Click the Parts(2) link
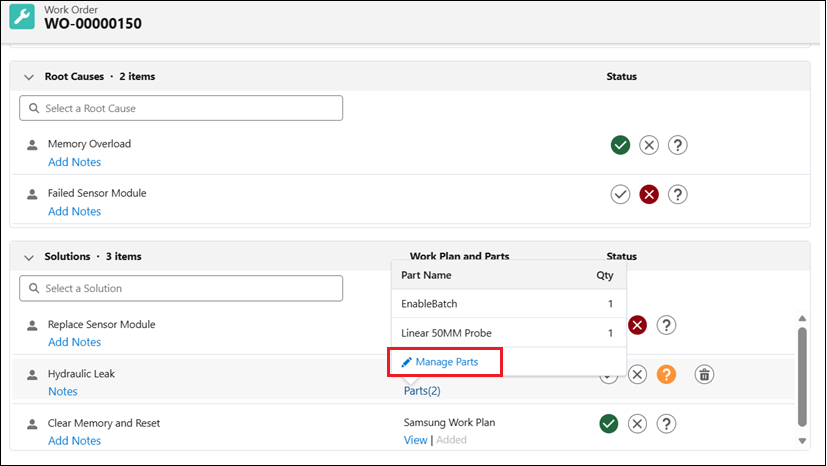Screen dimensions: 827x466 pyautogui.click(x=422, y=391)
